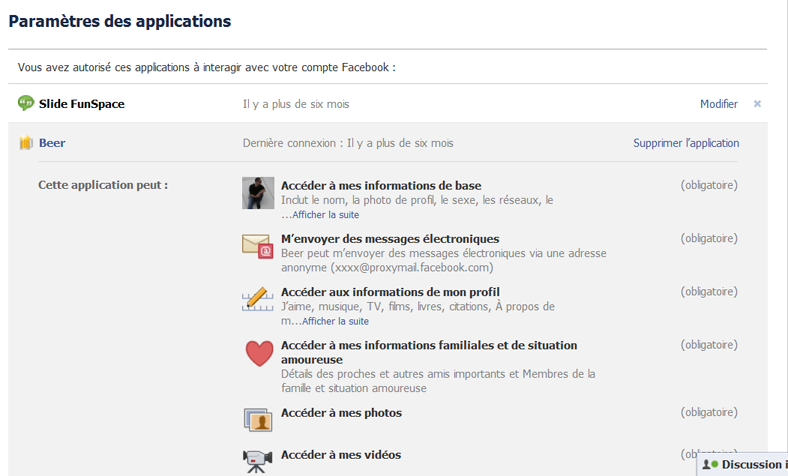
Task: Click '(obligatoire)' beside basic info permission
Action: (x=709, y=185)
